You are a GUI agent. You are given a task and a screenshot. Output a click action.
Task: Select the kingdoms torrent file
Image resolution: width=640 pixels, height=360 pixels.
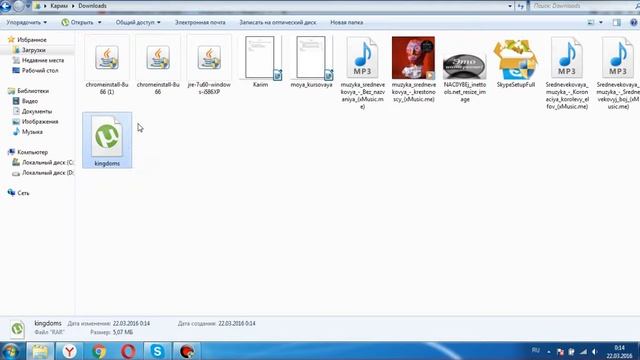pyautogui.click(x=107, y=140)
